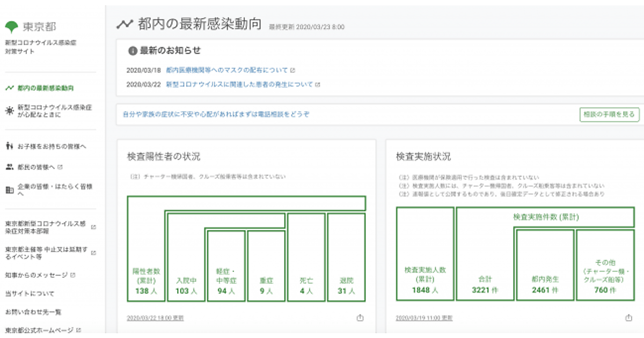Open 新型コロナウイルス感染症が心配なときに menu item
This screenshot has width=644, height=338.
(54, 111)
